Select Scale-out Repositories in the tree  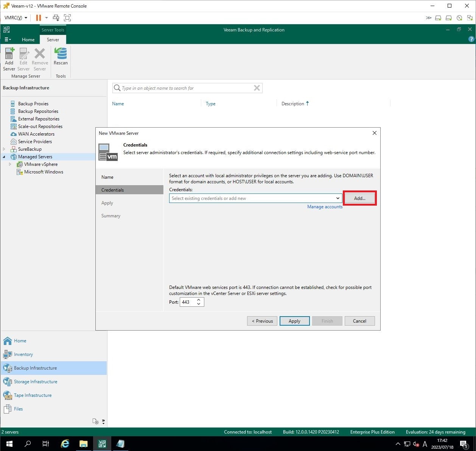pos(40,126)
